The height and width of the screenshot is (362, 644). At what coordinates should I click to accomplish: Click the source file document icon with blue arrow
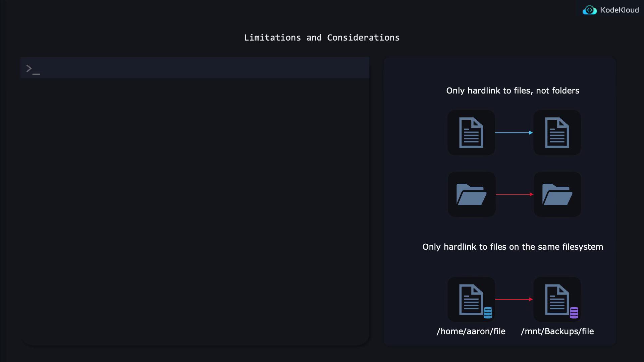(x=471, y=133)
